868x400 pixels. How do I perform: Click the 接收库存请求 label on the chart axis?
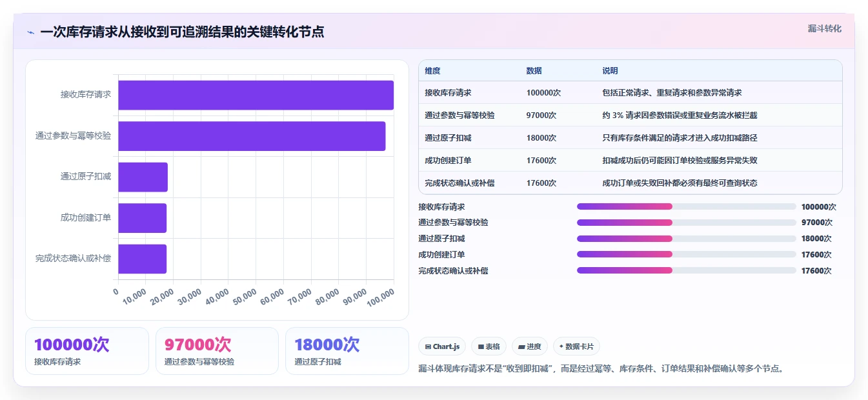tap(86, 95)
